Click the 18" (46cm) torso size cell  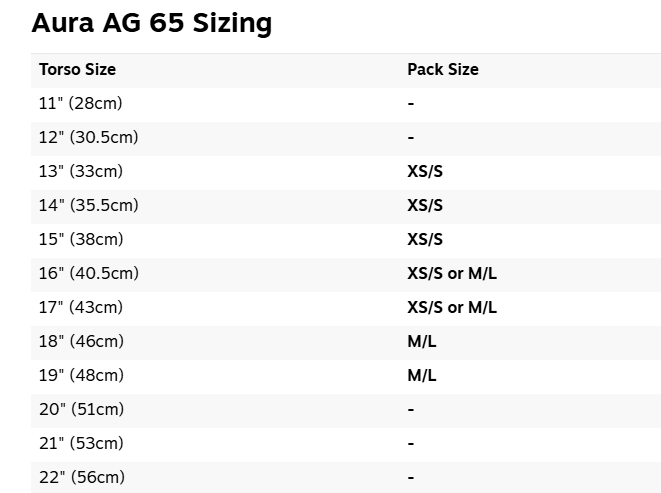click(81, 341)
